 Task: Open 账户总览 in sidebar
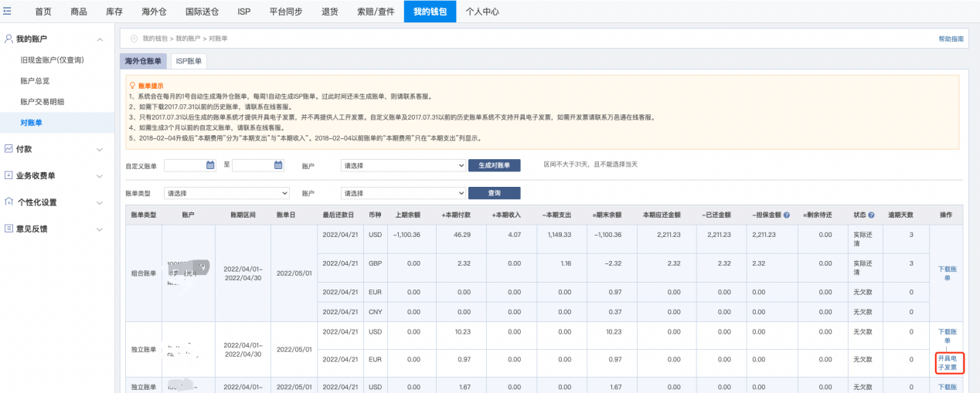(35, 80)
